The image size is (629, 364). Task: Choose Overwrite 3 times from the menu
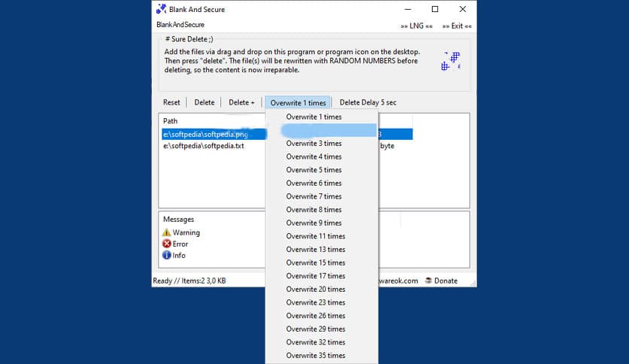pyautogui.click(x=314, y=144)
